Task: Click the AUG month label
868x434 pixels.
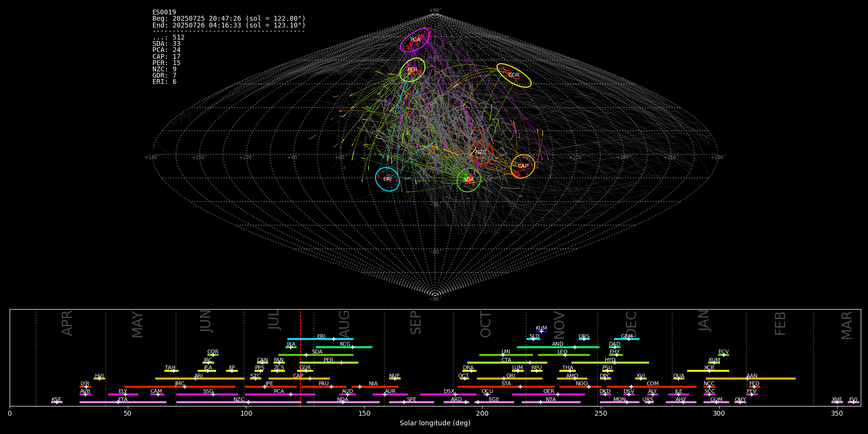Action: coord(344,324)
